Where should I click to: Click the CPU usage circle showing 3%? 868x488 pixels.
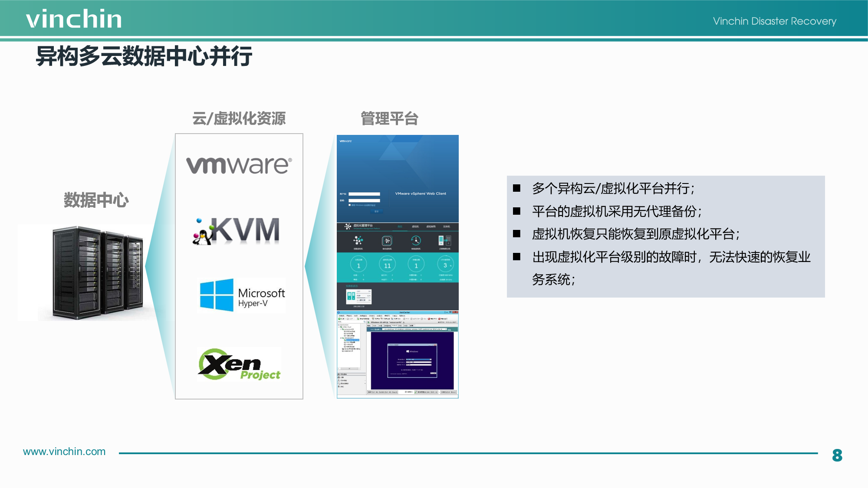pos(445,264)
